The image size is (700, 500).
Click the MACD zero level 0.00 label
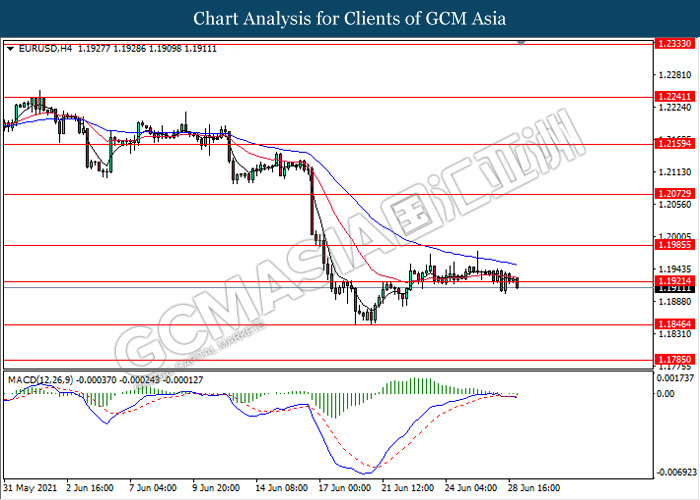666,394
